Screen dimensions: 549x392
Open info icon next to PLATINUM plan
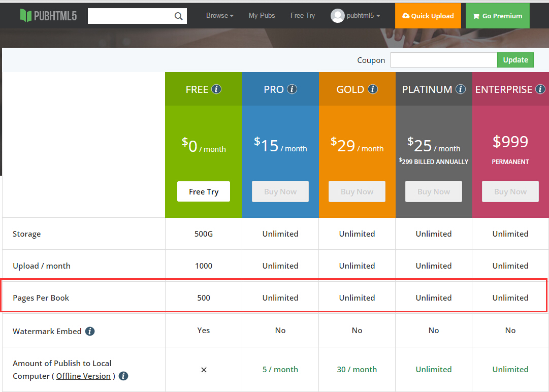point(461,89)
